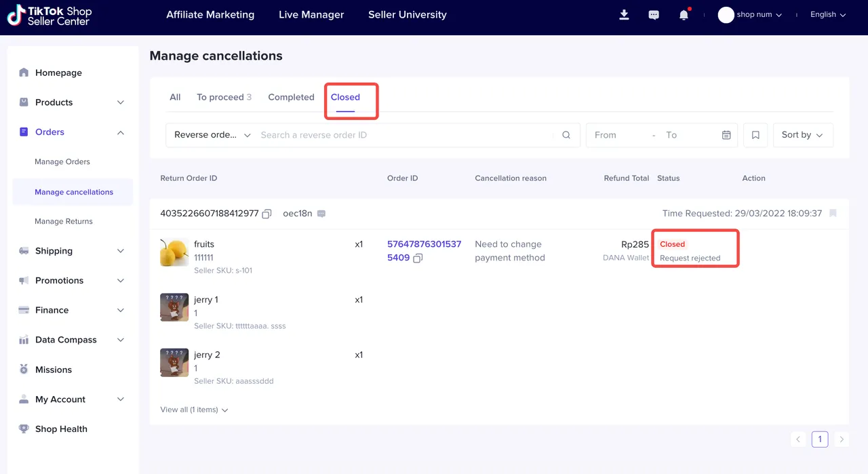Flag the order with bookmark icon

833,214
